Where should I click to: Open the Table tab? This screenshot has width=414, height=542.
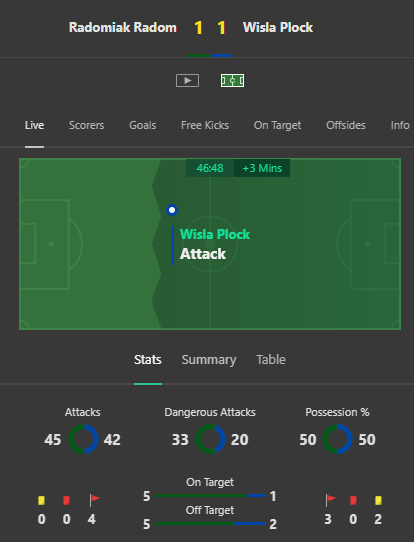point(271,359)
